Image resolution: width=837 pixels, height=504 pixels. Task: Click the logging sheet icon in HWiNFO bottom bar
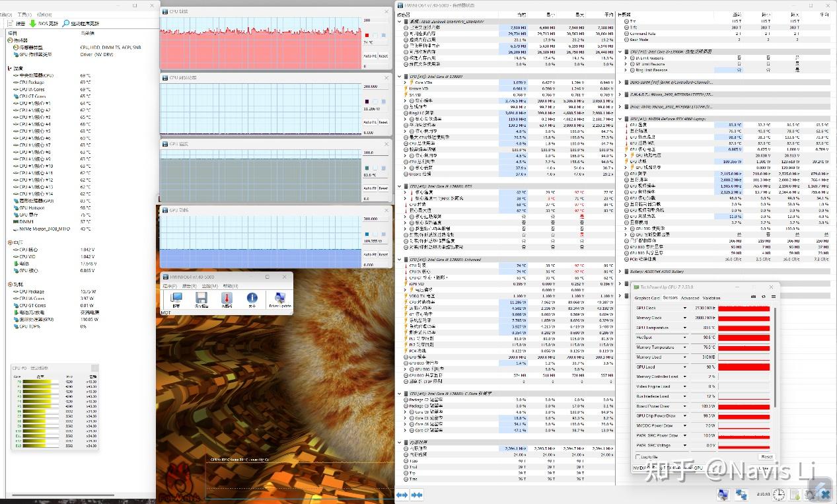point(795,494)
